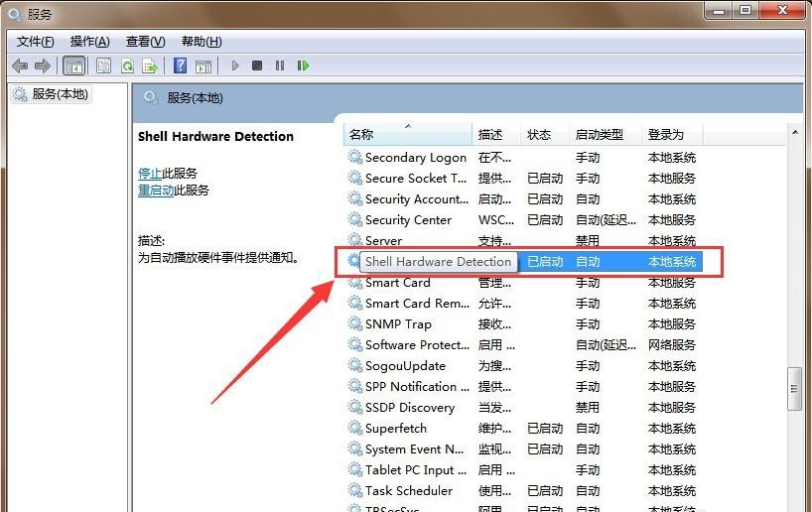This screenshot has height=512, width=812.
Task: Sort services by 启动类型 column header
Action: click(x=599, y=134)
